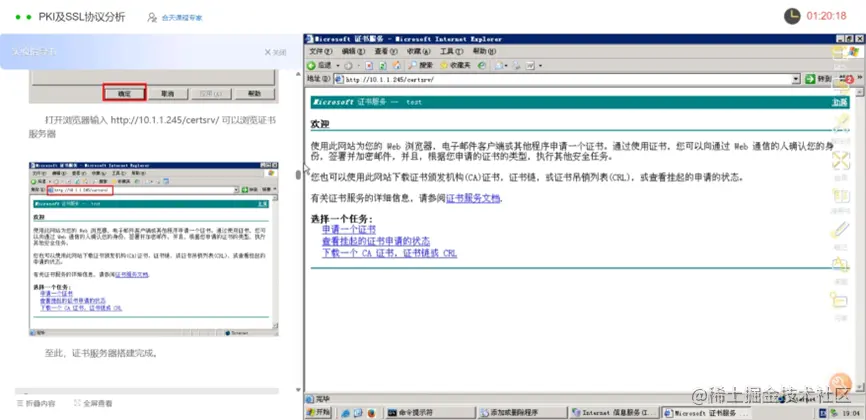The width and height of the screenshot is (866, 420).
Task: Expand the Mail icon dropdown arrow
Action: click(x=506, y=65)
